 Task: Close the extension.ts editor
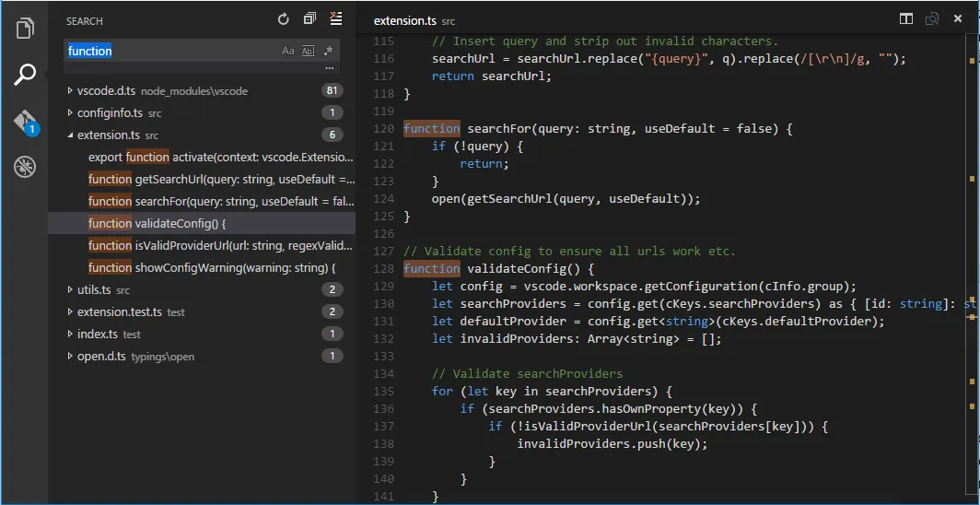(x=958, y=19)
